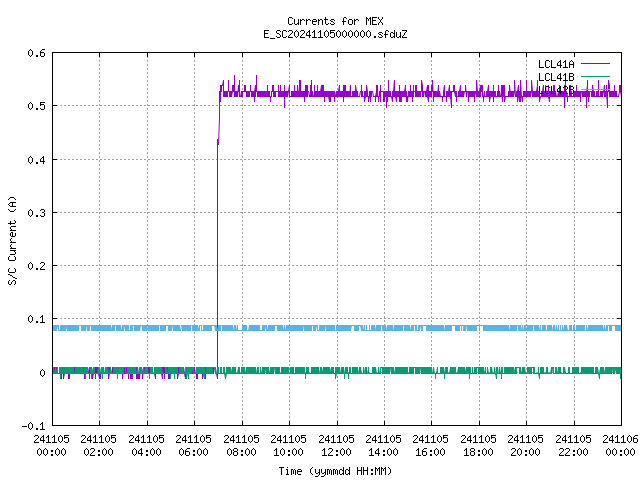
Task: Click the light blue LCL42B trace line
Action: click(x=337, y=328)
